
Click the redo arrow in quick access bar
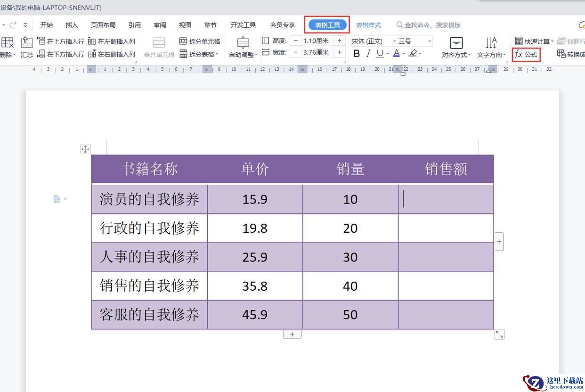[x=13, y=25]
